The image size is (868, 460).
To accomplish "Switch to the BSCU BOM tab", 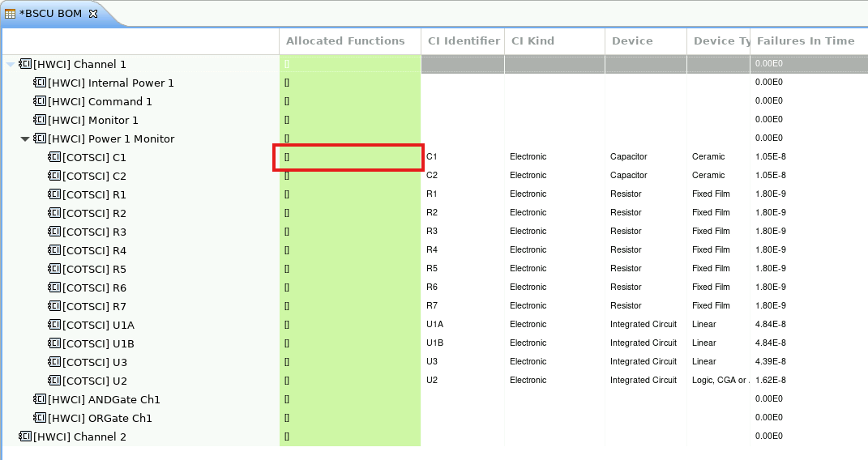I will point(50,14).
